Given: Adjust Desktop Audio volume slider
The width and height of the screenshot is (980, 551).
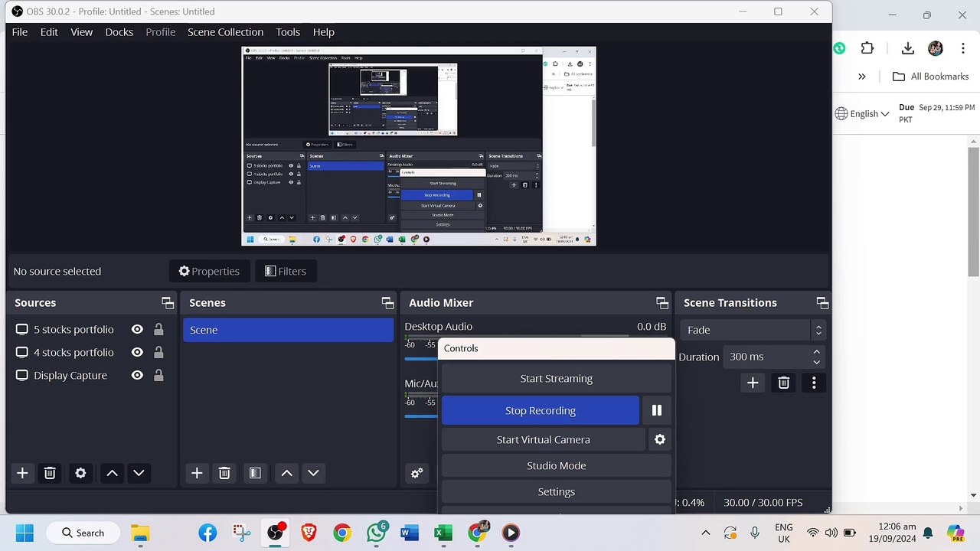Looking at the screenshot, I should point(421,358).
